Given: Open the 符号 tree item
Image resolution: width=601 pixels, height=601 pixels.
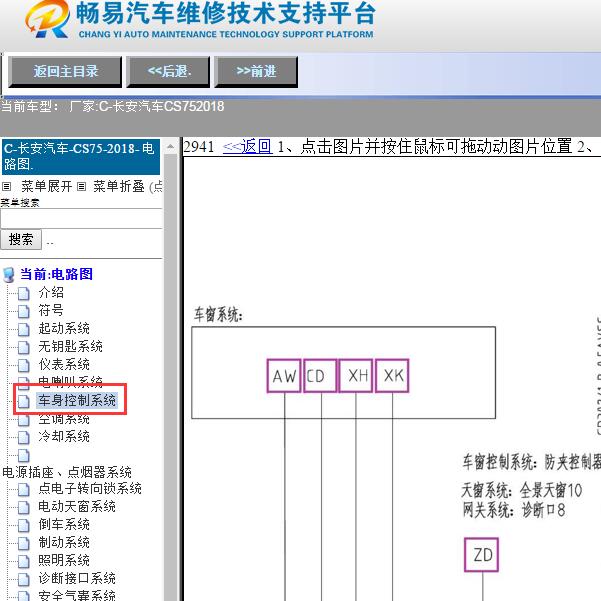Looking at the screenshot, I should (x=51, y=310).
